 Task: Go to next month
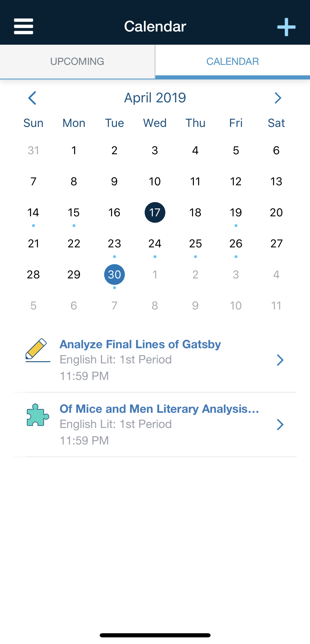(x=278, y=98)
